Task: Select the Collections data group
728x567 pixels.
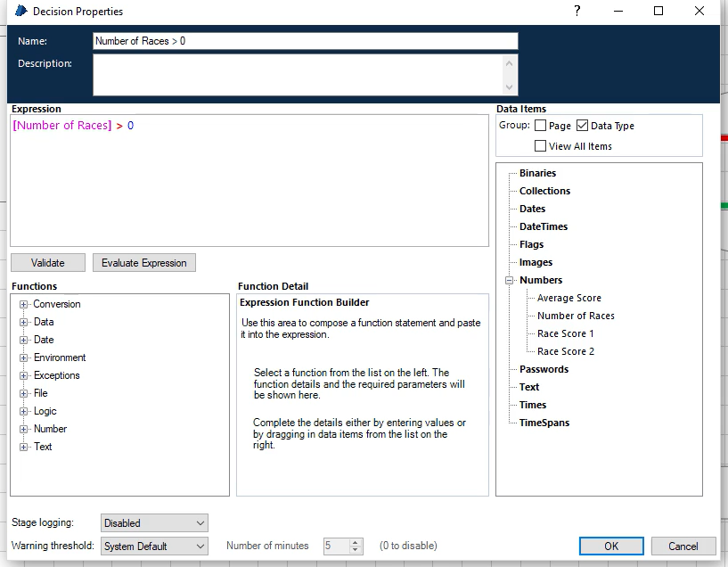Action: [544, 191]
